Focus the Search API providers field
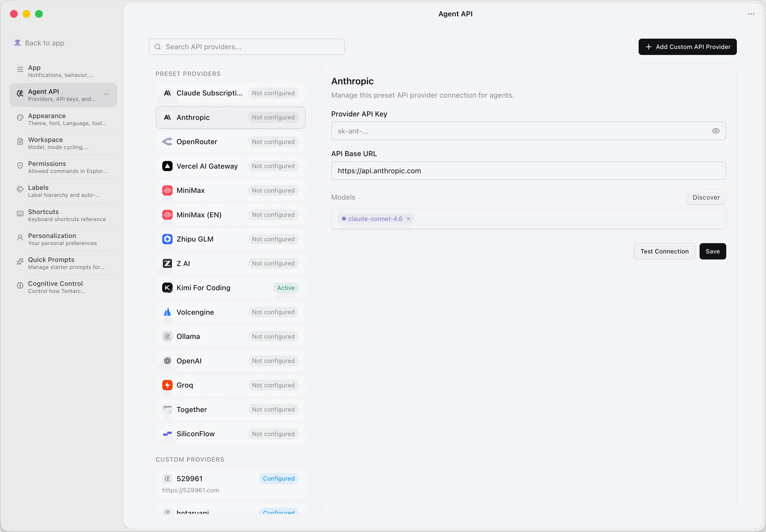The image size is (766, 532). pyautogui.click(x=247, y=47)
